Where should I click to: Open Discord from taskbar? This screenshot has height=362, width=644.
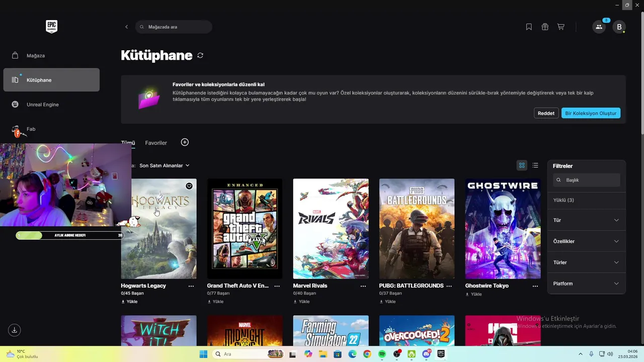(x=427, y=354)
